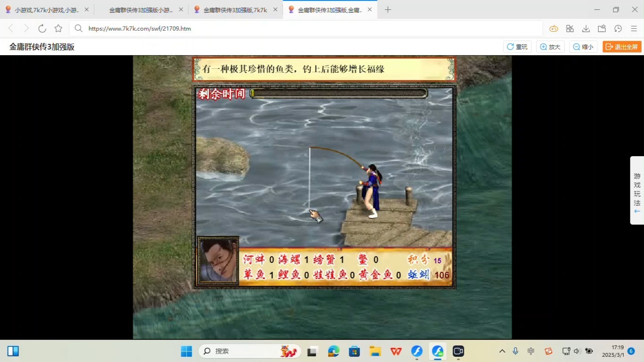Click the browser back arrow
Image resolution: width=644 pixels, height=362 pixels.
tap(11, 28)
